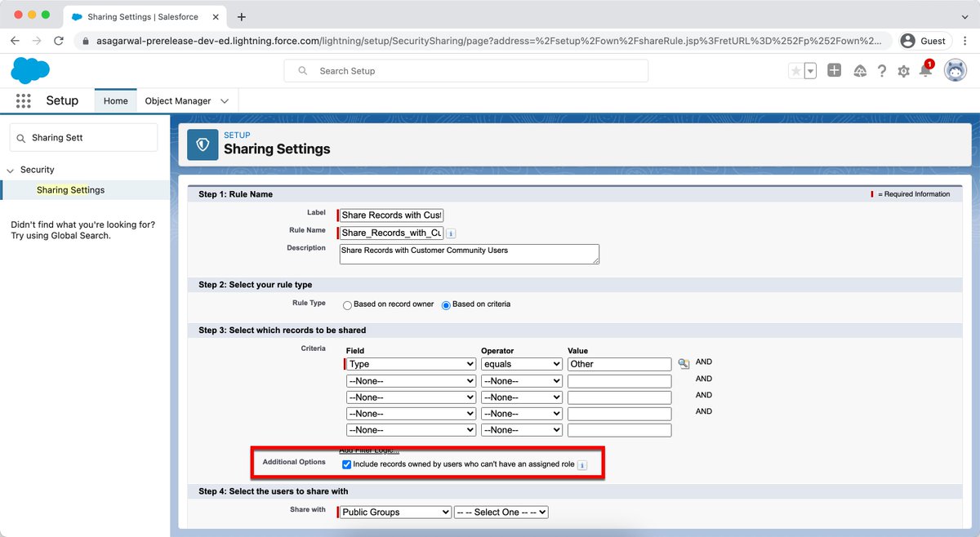Select the Based on record owner radio

point(347,304)
